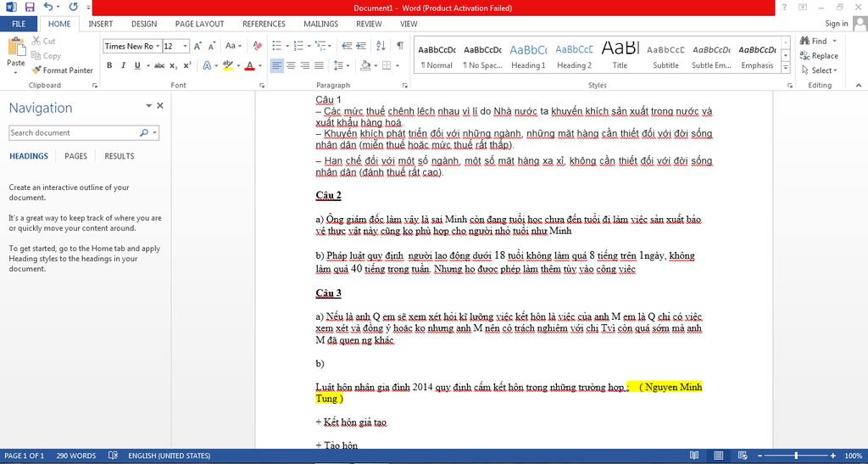Open Navigation pane task options arrow

point(148,105)
